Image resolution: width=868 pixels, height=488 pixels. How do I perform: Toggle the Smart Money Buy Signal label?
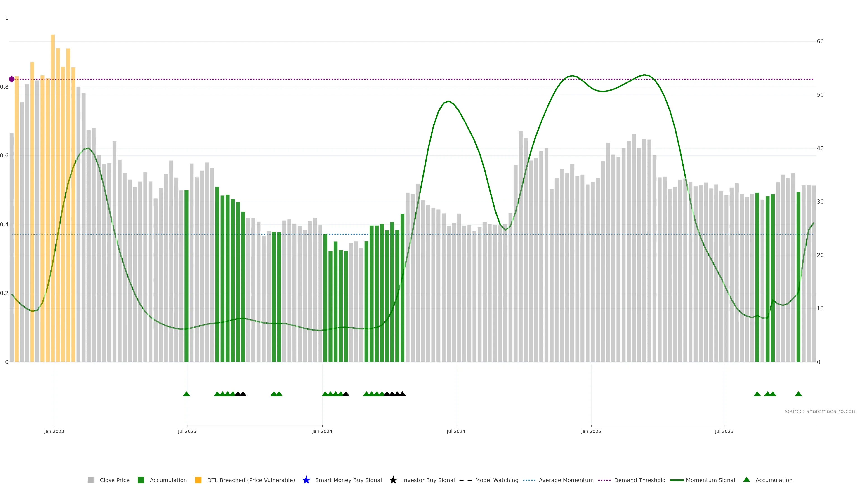348,480
